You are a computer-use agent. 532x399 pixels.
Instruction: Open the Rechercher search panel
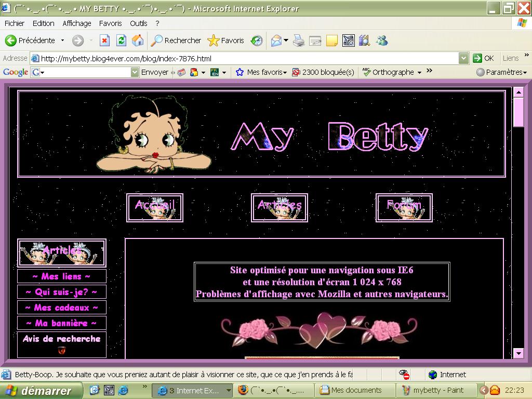(x=176, y=41)
